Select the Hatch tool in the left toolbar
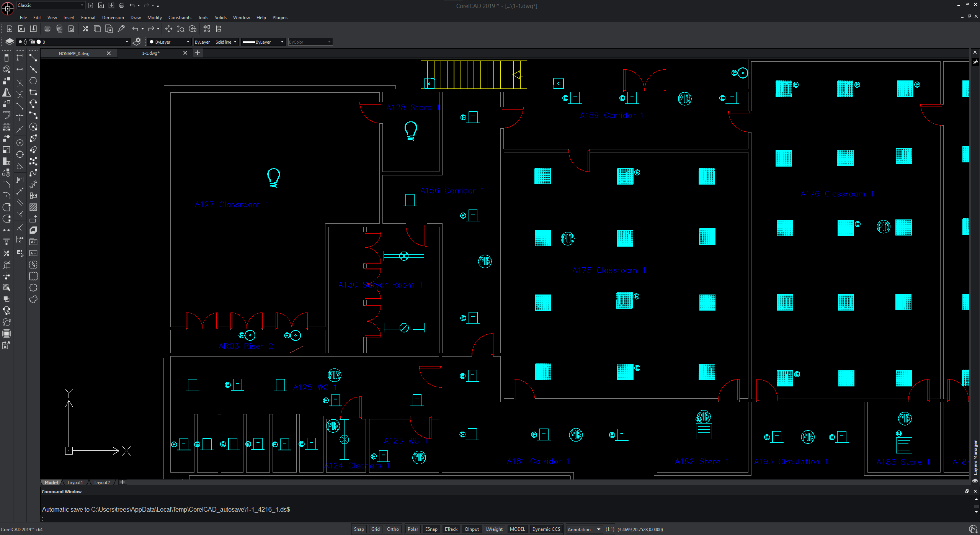The width and height of the screenshot is (980, 535). [33, 207]
